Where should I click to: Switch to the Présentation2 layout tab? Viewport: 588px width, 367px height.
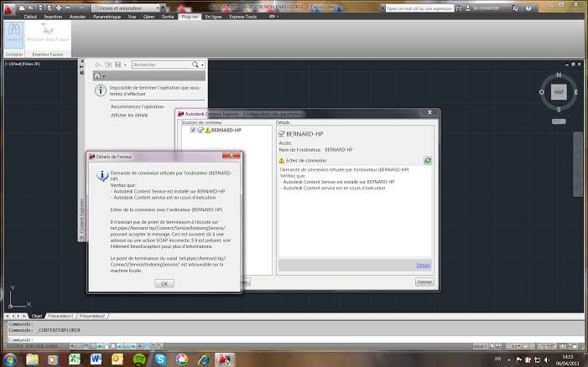pos(92,316)
